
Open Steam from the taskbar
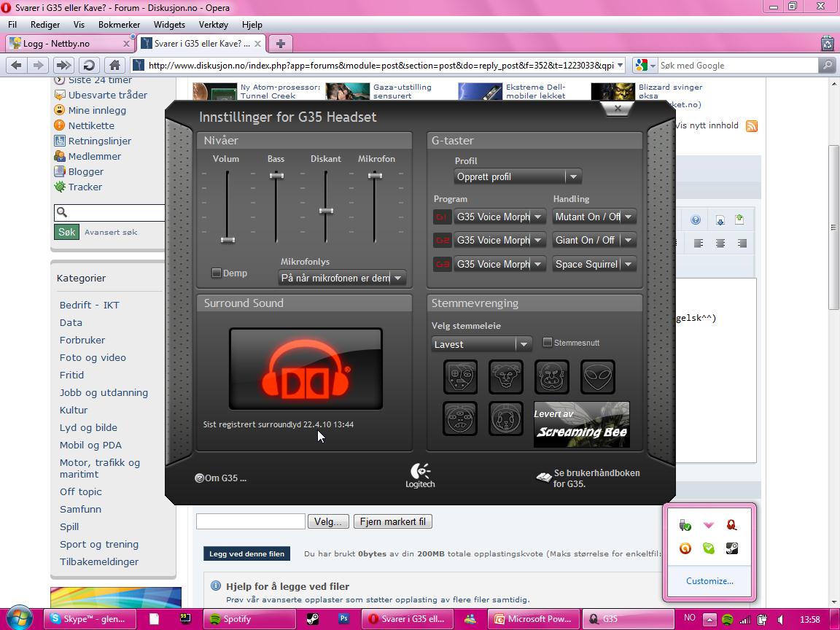[x=312, y=619]
